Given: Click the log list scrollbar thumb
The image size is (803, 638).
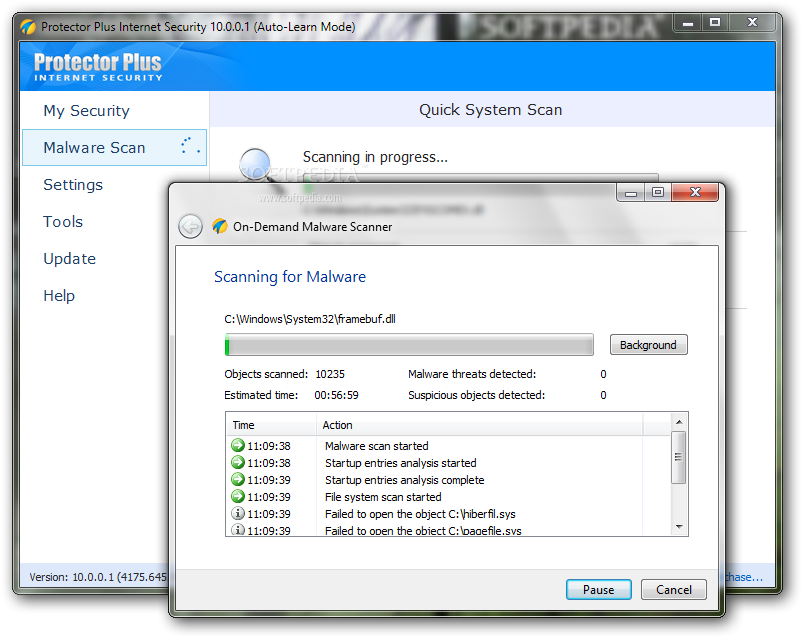Looking at the screenshot, I should point(679,457).
